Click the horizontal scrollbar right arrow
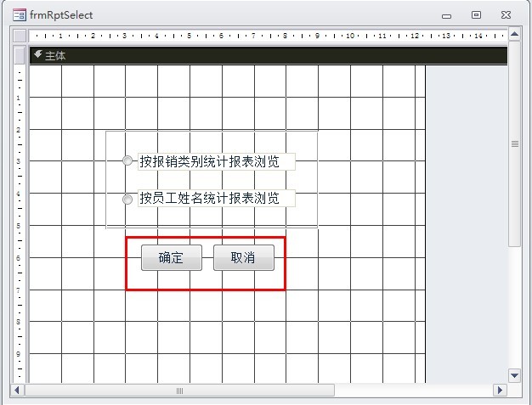 pyautogui.click(x=500, y=390)
